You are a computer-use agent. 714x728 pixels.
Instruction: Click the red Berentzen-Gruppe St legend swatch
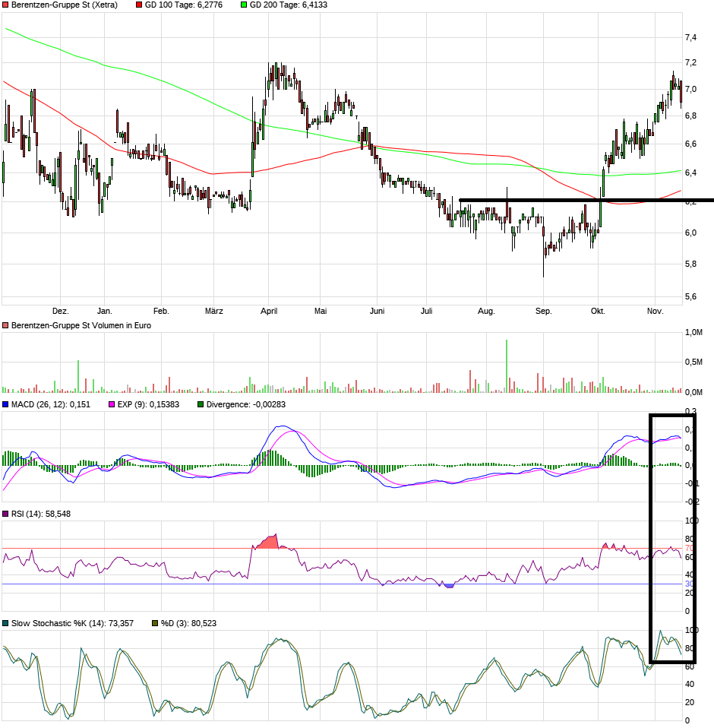click(5, 5)
